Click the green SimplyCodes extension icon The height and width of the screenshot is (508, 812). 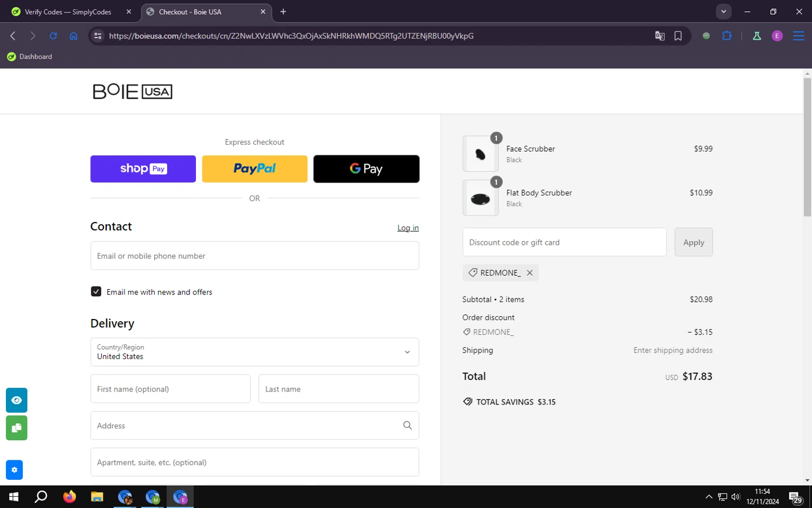tap(706, 36)
